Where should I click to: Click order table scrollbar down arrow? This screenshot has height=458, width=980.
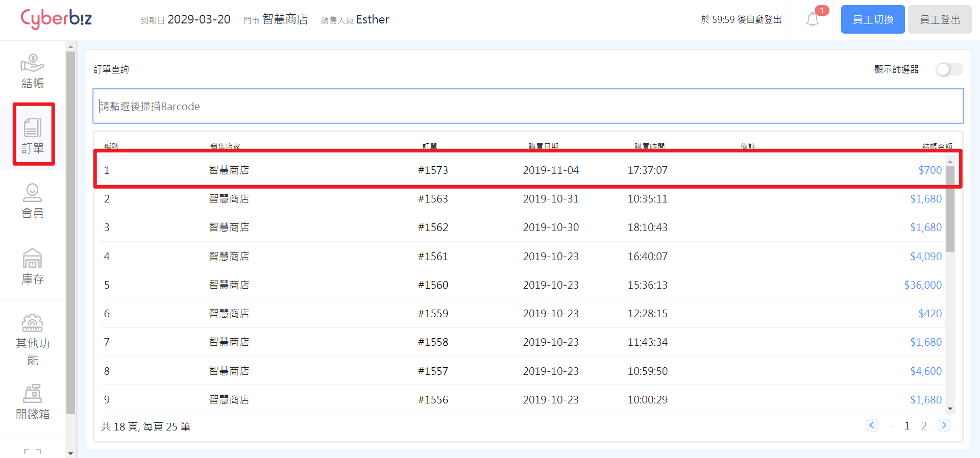tap(950, 409)
